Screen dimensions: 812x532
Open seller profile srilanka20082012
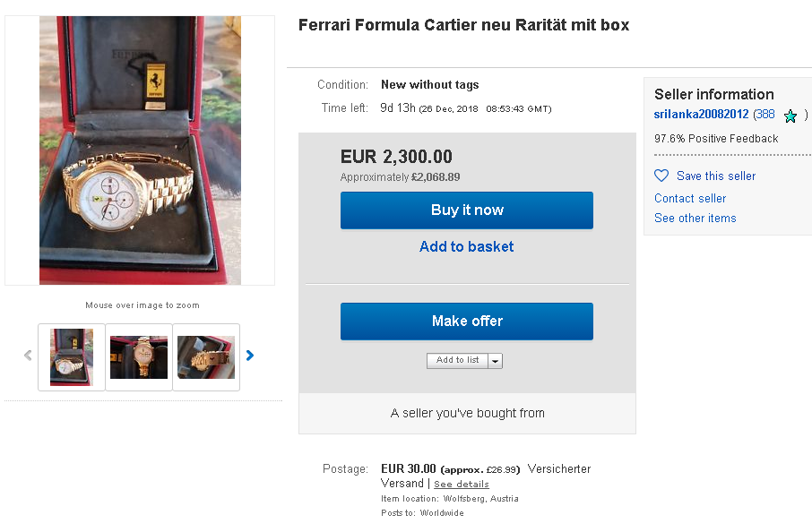[x=701, y=115]
